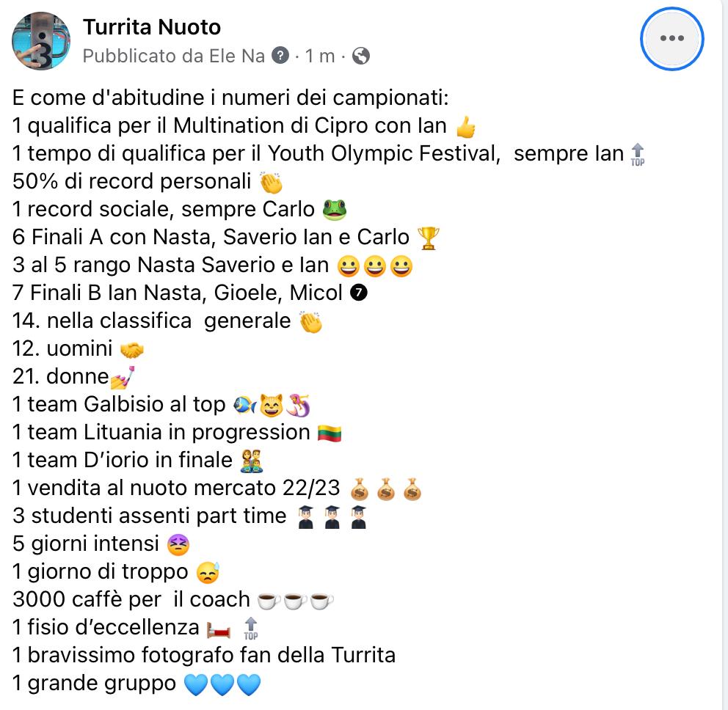Click the mermaid emoji on Galbisio line
Viewport: 728px width, 710px height.
pos(298,405)
